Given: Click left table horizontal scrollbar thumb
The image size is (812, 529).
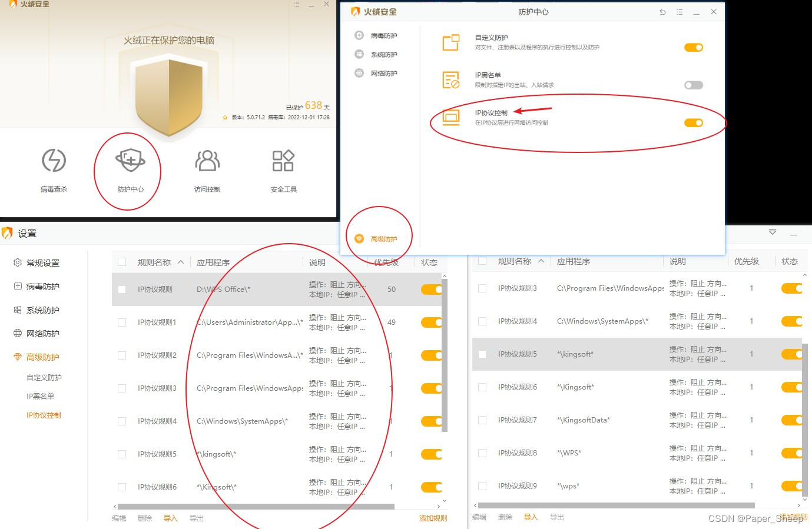Looking at the screenshot, I should [256, 506].
